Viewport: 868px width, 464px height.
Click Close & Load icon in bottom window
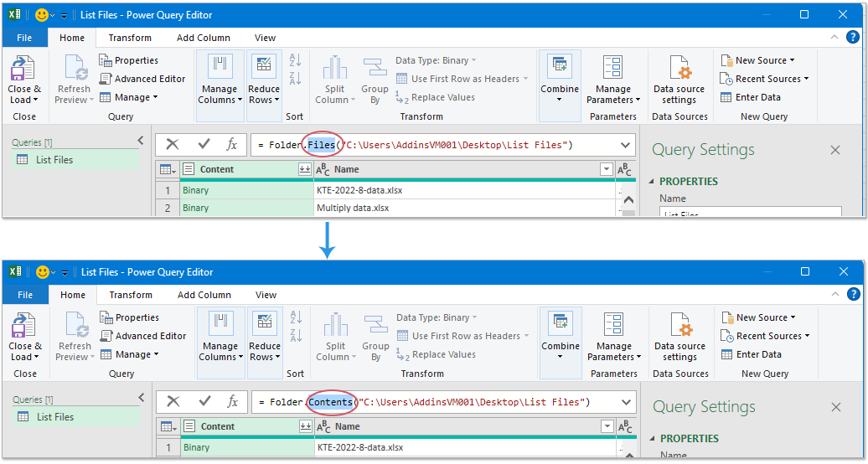[24, 325]
